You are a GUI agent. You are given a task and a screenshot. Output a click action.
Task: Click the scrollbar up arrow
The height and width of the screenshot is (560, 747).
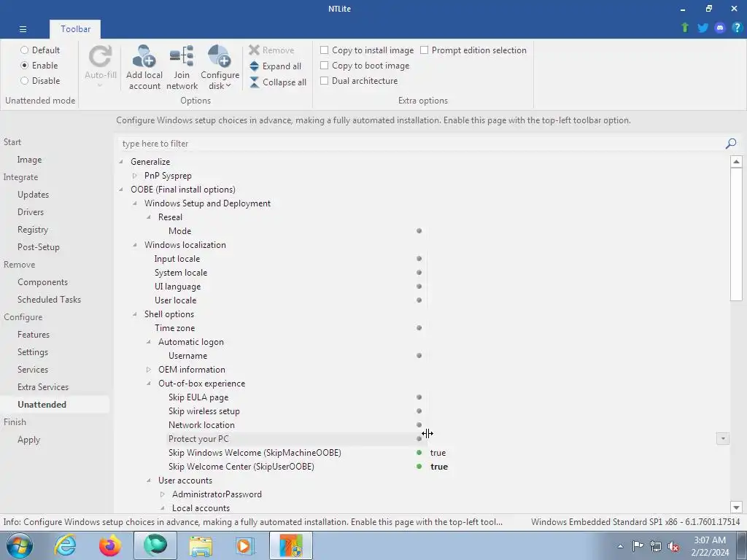[x=736, y=161]
